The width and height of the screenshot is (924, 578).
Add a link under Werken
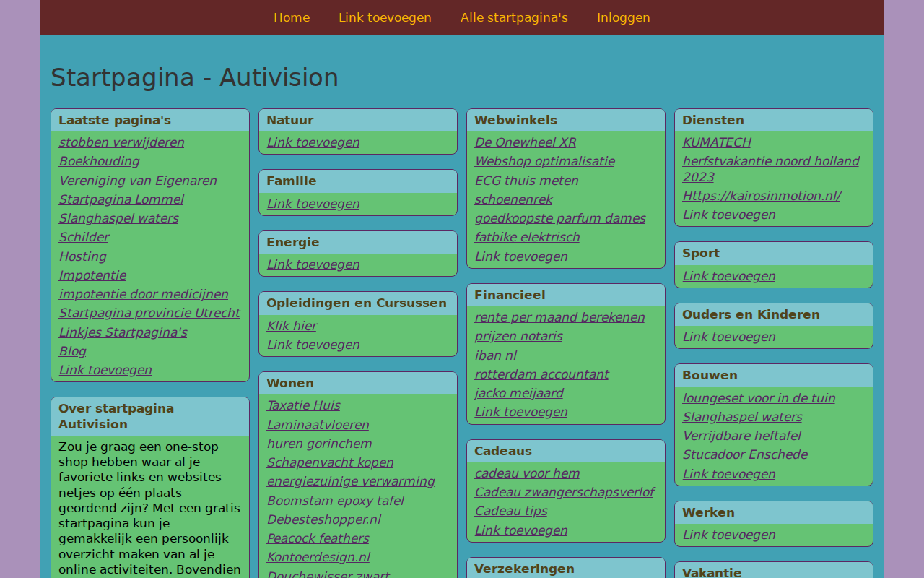pyautogui.click(x=729, y=535)
